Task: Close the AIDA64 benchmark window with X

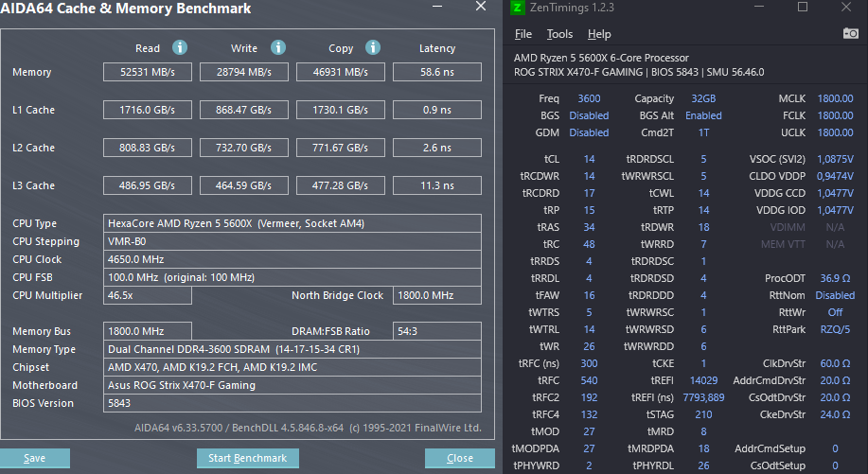Action: coord(481,6)
